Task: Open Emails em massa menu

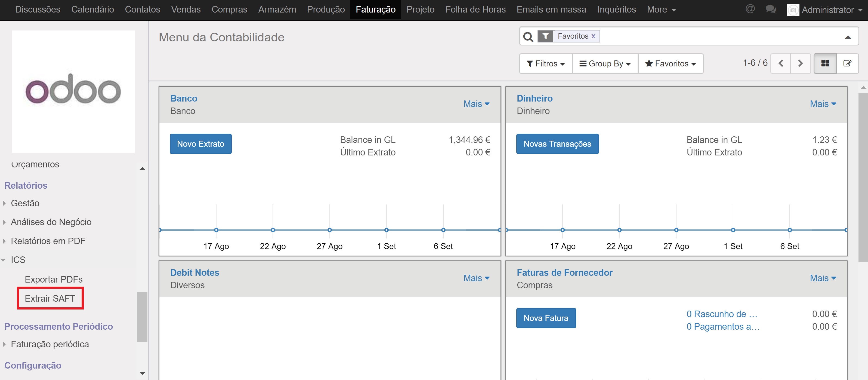Action: pos(551,10)
